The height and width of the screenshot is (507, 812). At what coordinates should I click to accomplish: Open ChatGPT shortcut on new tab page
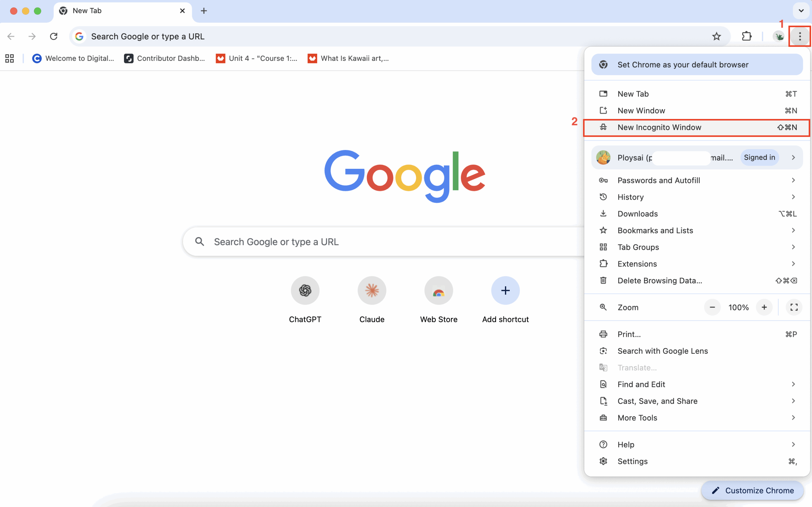pyautogui.click(x=304, y=290)
